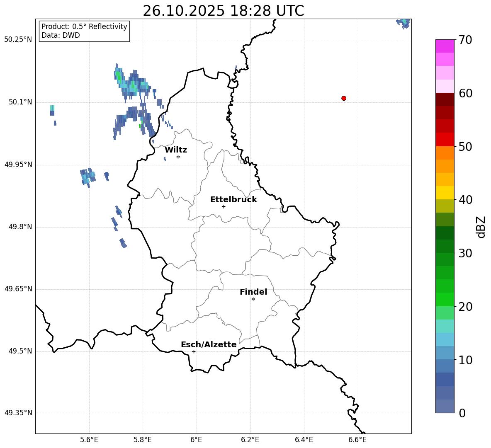Image resolution: width=491 pixels, height=448 pixels.
Task: Click the 49.35°N latitude label
Action: coord(18,413)
